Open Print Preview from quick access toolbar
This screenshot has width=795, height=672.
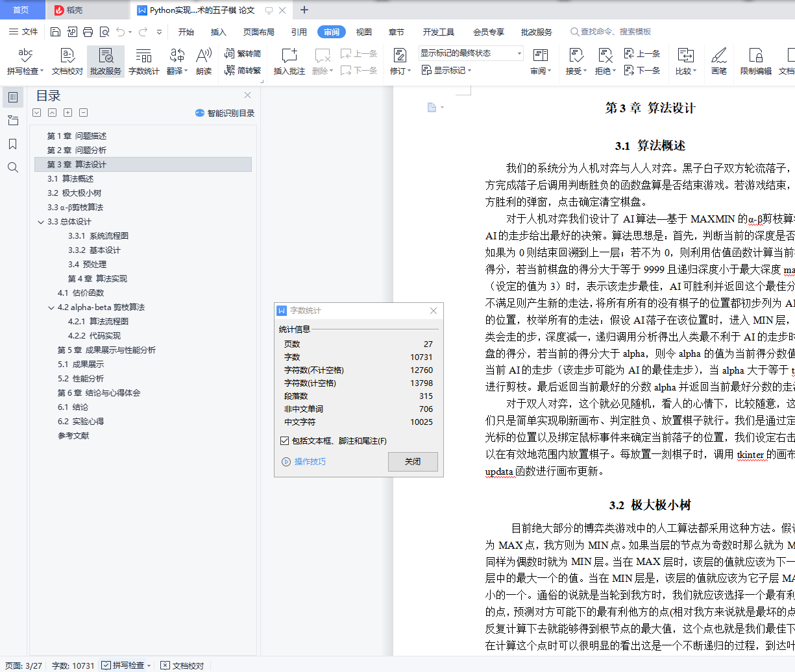click(x=104, y=32)
